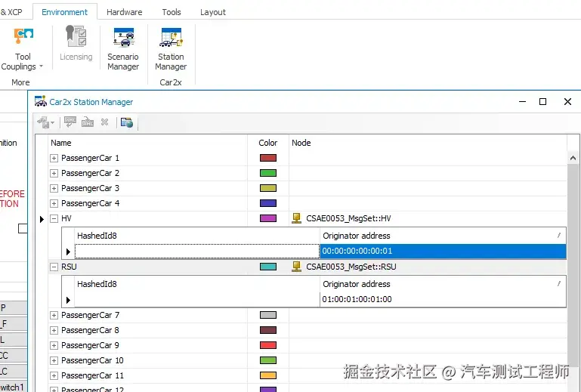Select the HV Originator address 00:00:00:00:00:01
This screenshot has width=581, height=392.
443,251
